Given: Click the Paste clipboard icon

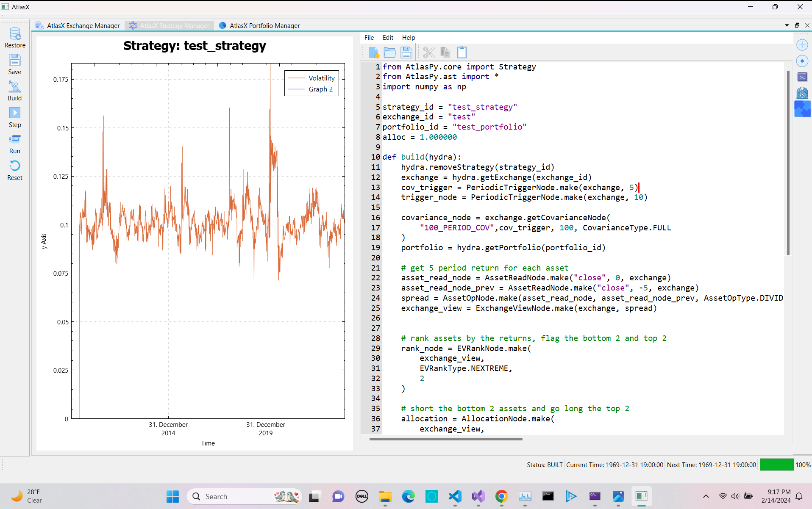Looking at the screenshot, I should pyautogui.click(x=462, y=53).
